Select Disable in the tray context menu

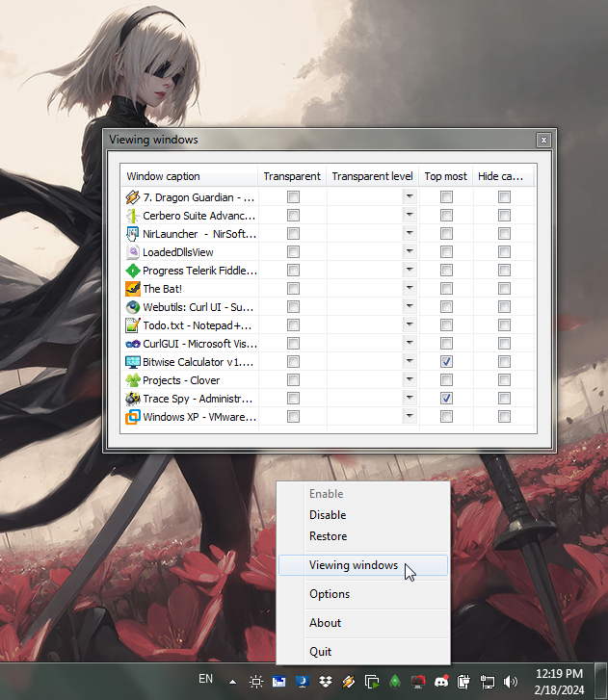(x=328, y=515)
